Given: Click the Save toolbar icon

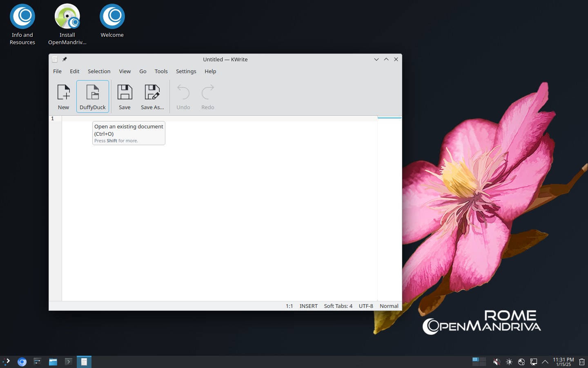Looking at the screenshot, I should tap(125, 96).
